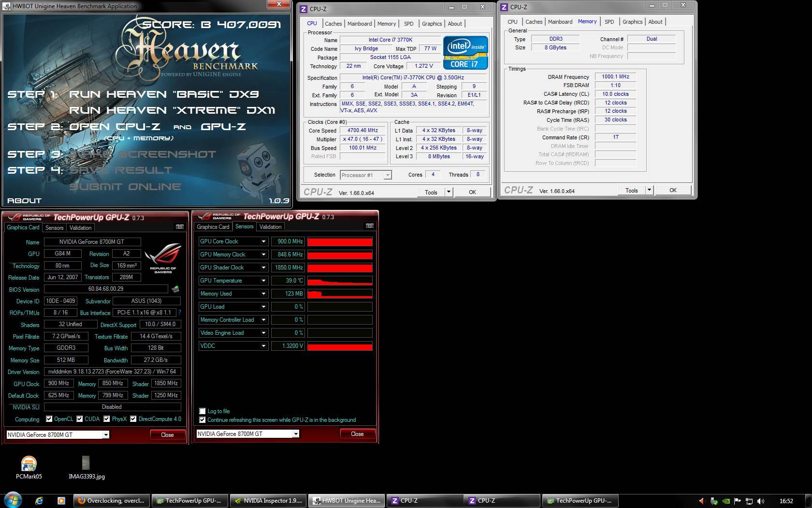This screenshot has height=508, width=812.
Task: Switch to Firefox Overclocking taskbar item
Action: [112, 501]
